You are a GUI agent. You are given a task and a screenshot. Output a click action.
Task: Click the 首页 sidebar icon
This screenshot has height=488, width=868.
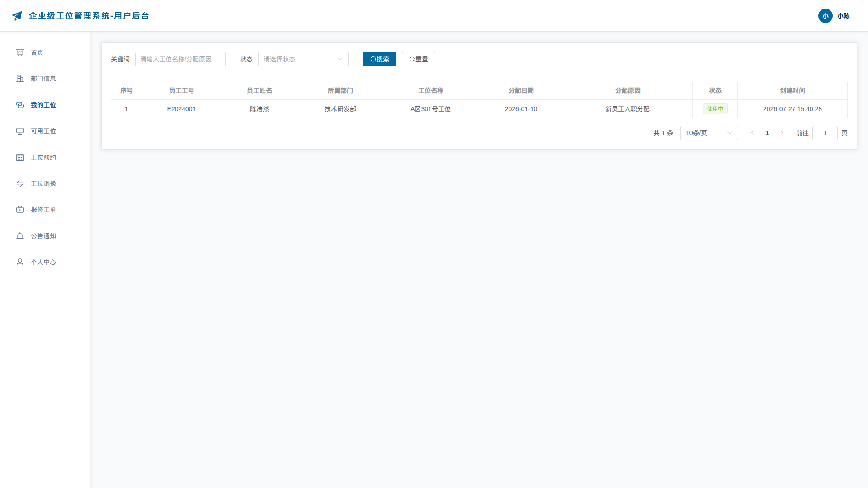(20, 52)
